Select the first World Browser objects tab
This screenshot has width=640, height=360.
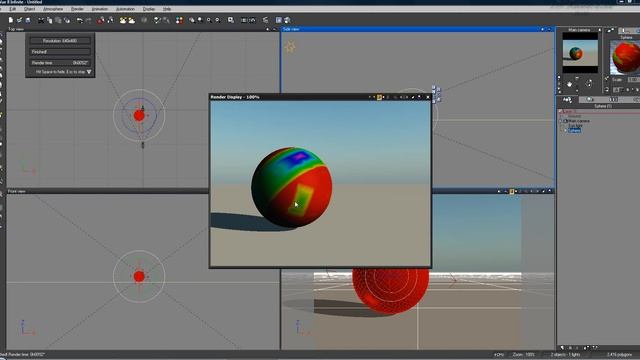[x=567, y=99]
